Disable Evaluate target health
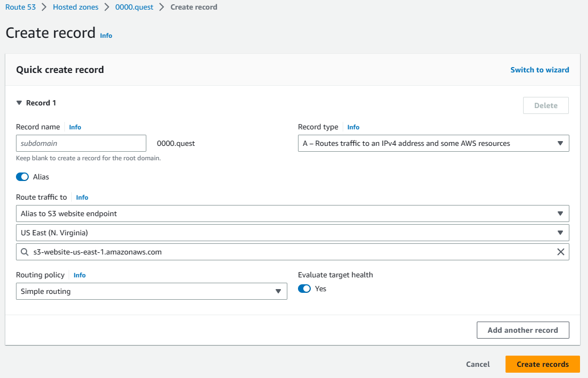 304,289
